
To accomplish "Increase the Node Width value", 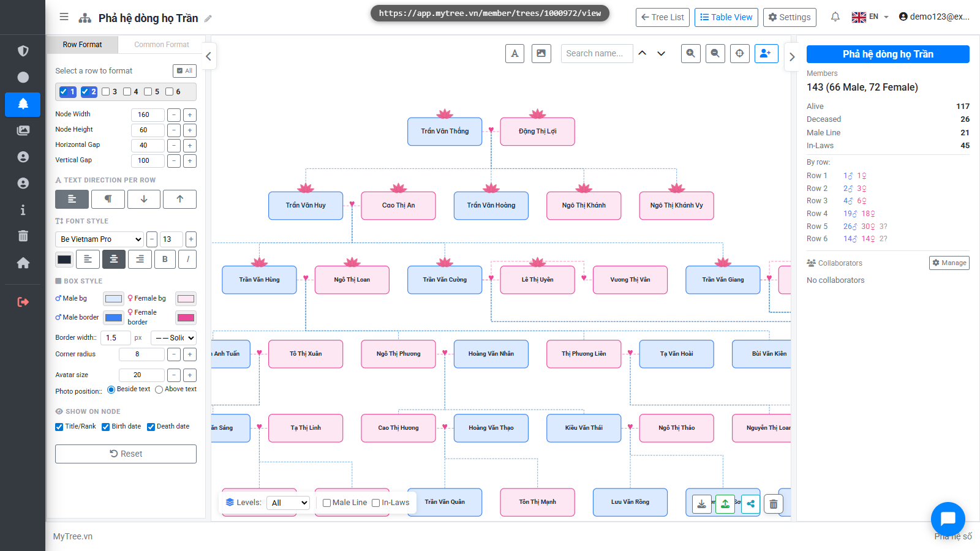I will click(190, 115).
